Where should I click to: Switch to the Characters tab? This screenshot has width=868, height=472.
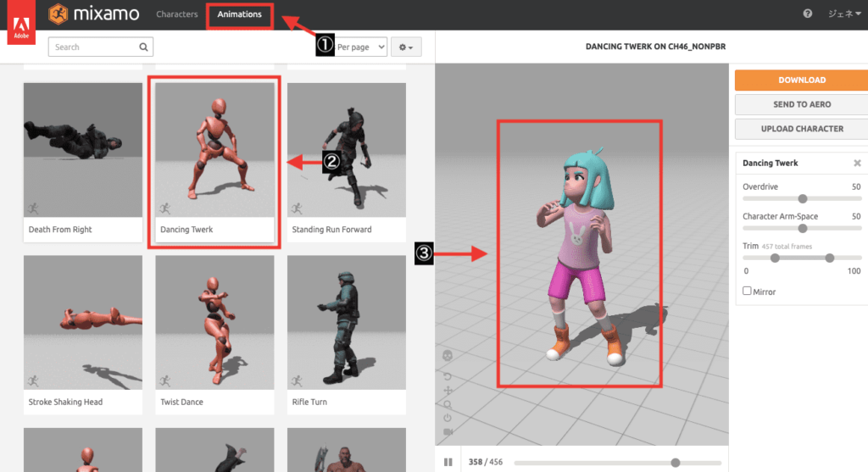coord(176,14)
